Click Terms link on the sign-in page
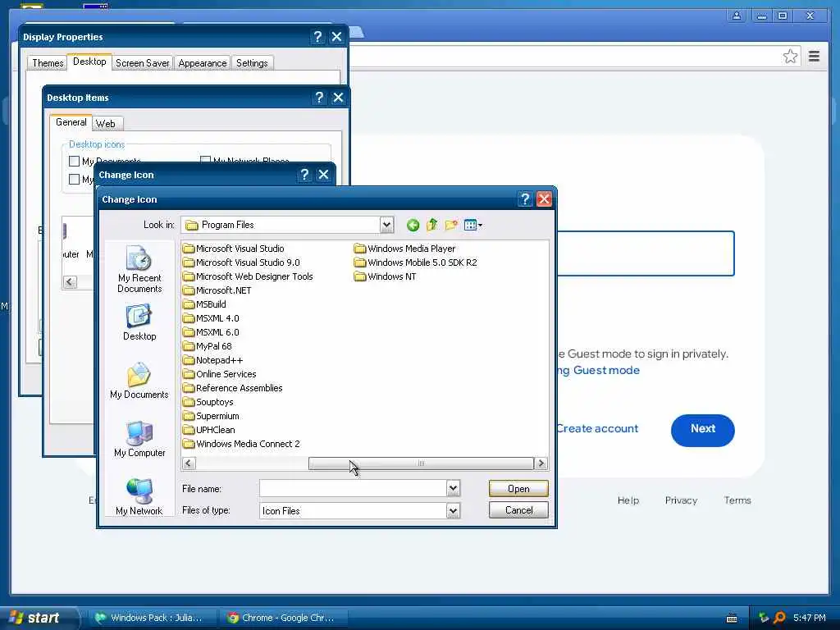 click(737, 500)
